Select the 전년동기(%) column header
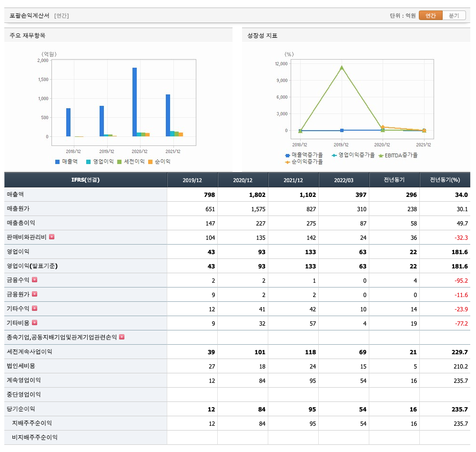 tap(445, 180)
